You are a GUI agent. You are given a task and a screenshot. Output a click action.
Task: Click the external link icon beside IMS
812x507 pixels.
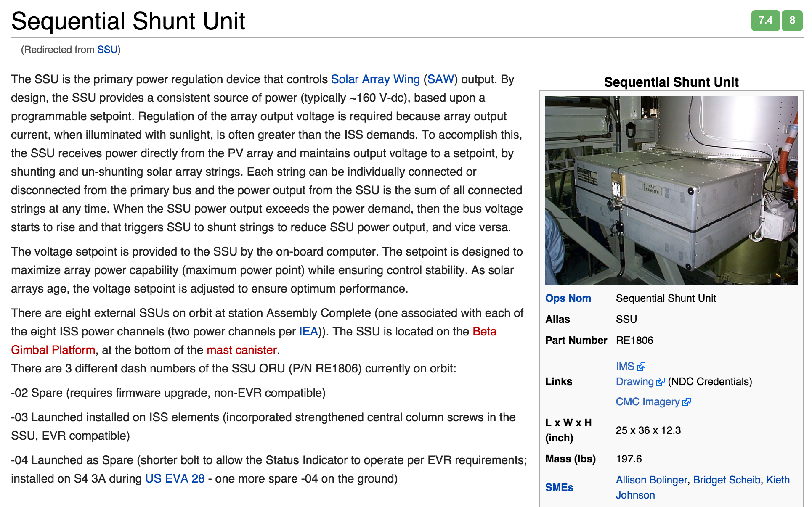641,367
